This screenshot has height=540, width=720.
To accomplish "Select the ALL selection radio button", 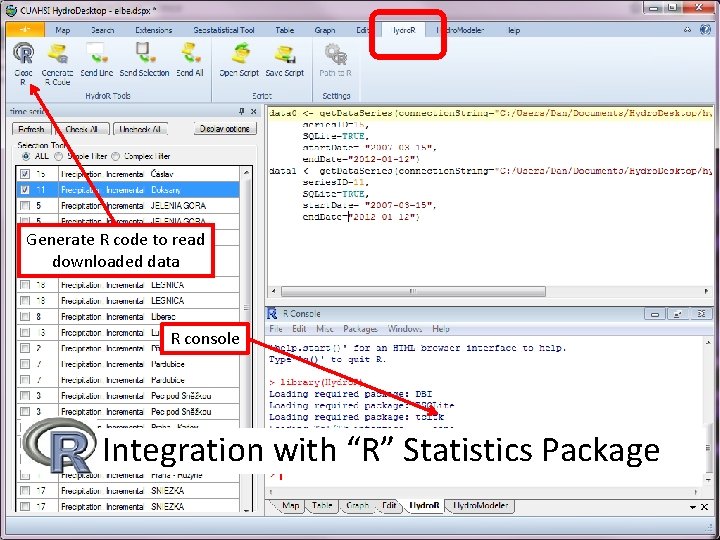I will coord(26,156).
